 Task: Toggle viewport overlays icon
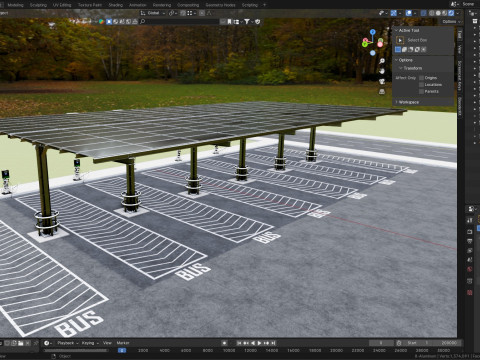pyautogui.click(x=409, y=13)
